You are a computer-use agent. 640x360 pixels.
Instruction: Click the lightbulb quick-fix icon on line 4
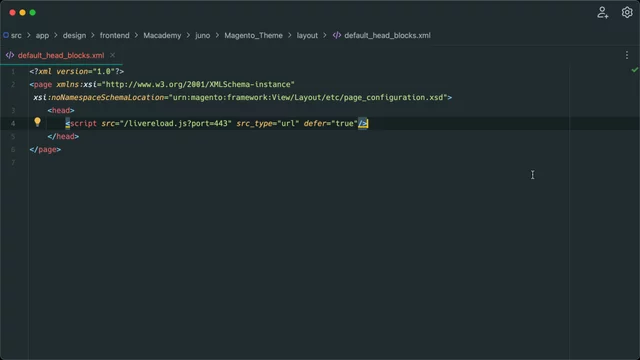(38, 122)
